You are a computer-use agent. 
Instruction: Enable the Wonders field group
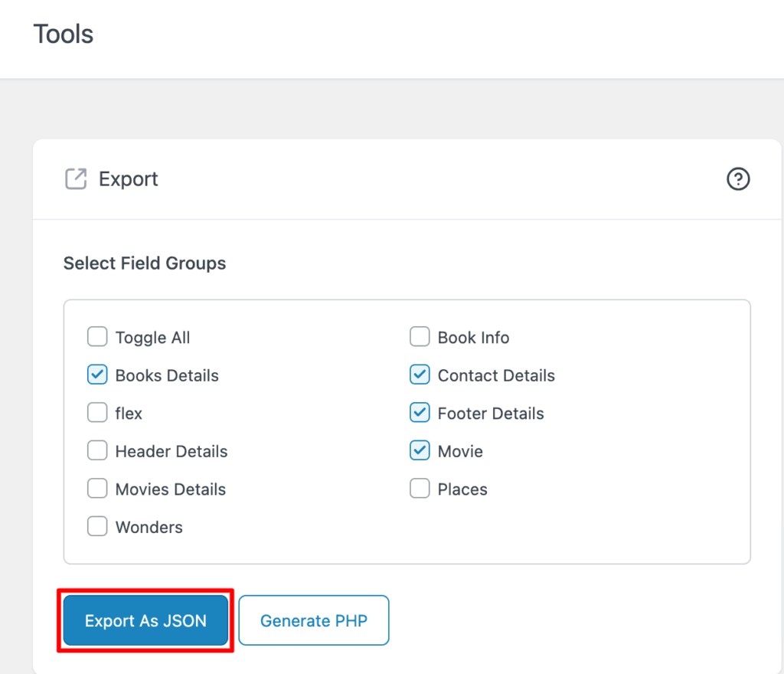pyautogui.click(x=97, y=526)
